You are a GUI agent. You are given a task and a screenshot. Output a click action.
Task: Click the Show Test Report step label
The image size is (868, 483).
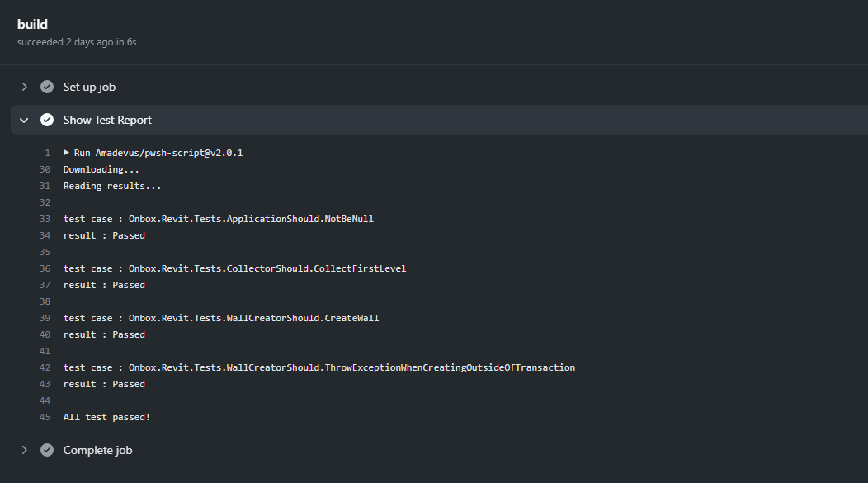(107, 120)
